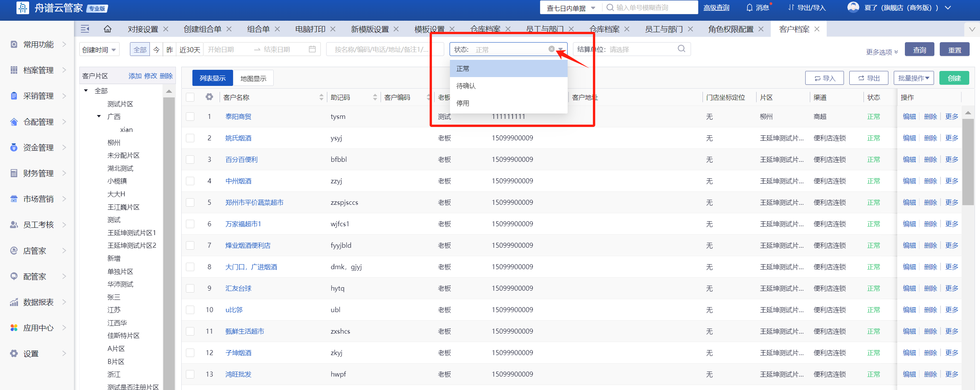Click the green 创建 button
The image size is (980, 390).
point(954,78)
